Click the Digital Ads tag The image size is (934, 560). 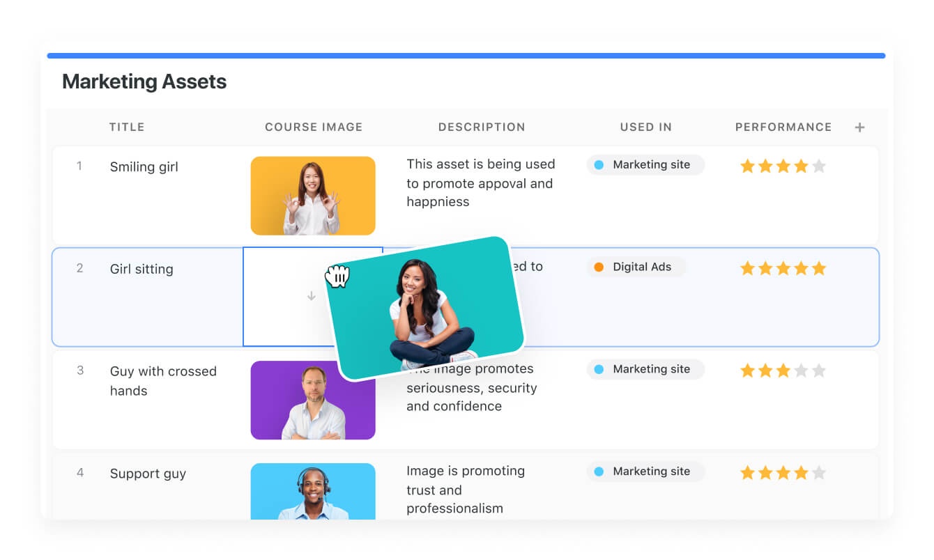[636, 267]
